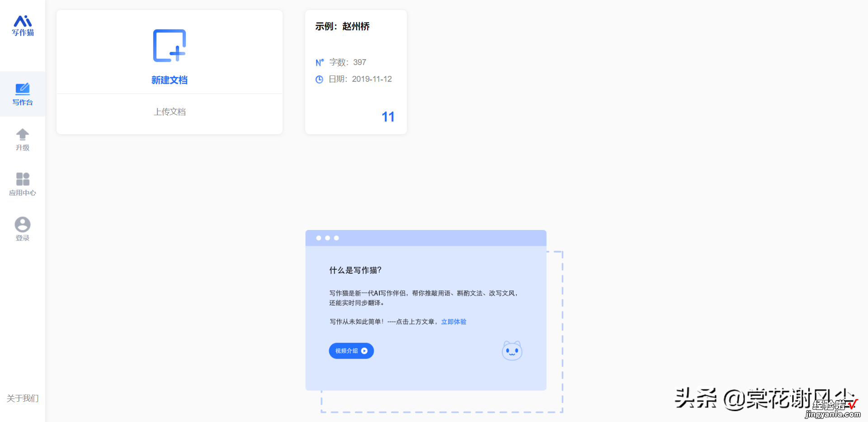
Task: Select the 新建文档 label
Action: [170, 80]
